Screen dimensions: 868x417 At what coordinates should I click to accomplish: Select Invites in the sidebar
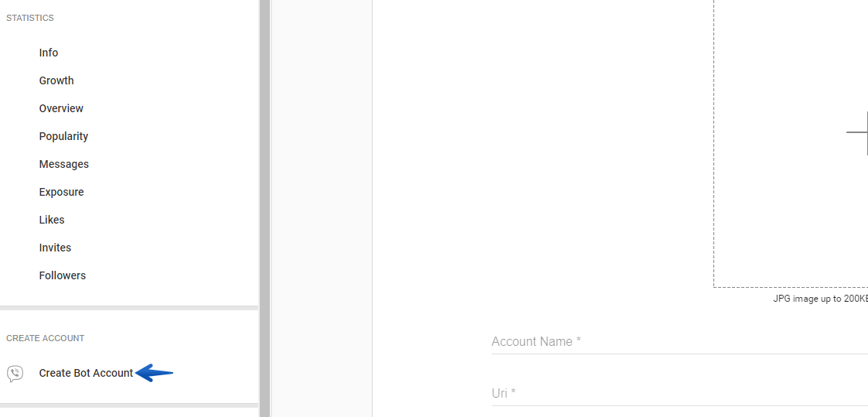tap(56, 248)
